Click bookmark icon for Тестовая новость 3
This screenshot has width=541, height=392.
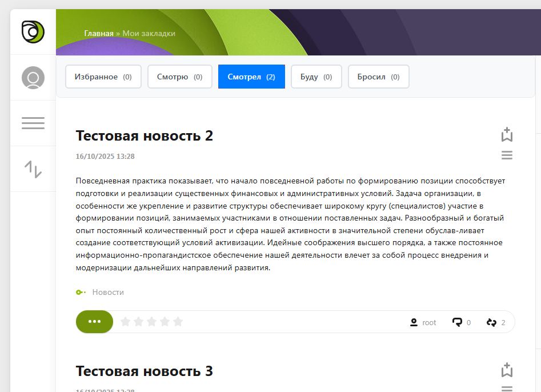[x=506, y=369]
